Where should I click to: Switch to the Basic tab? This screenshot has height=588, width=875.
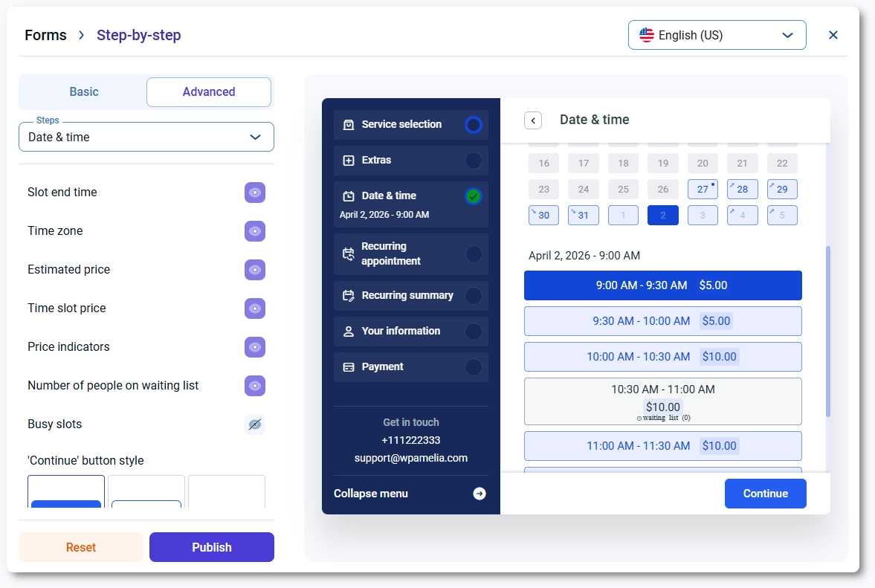[x=83, y=91]
